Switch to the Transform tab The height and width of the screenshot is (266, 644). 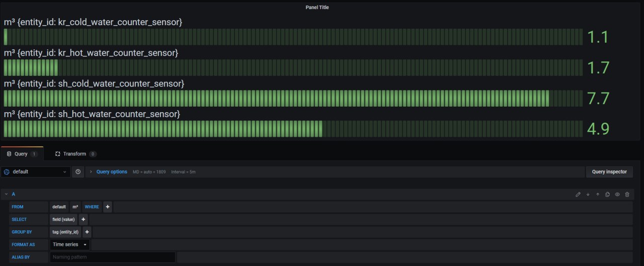pyautogui.click(x=75, y=154)
